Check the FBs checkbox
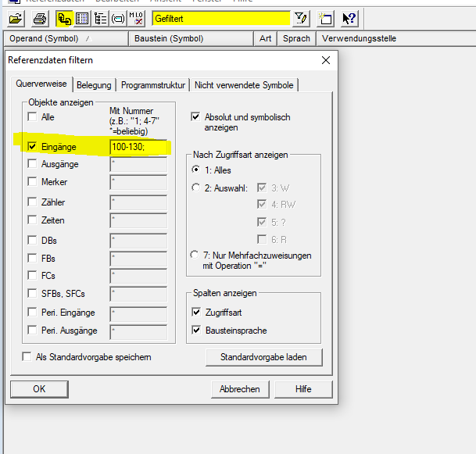 32,259
